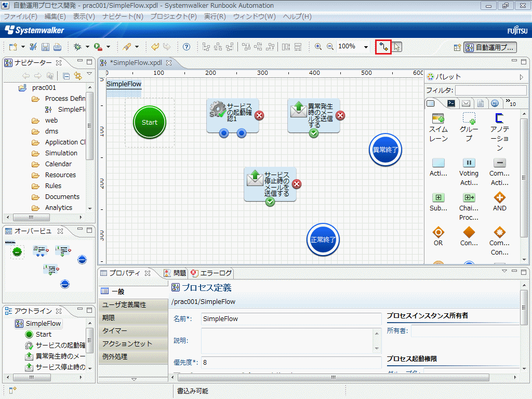Open the 編集(E) menu
Screen dimensions: 532x399
(55, 16)
